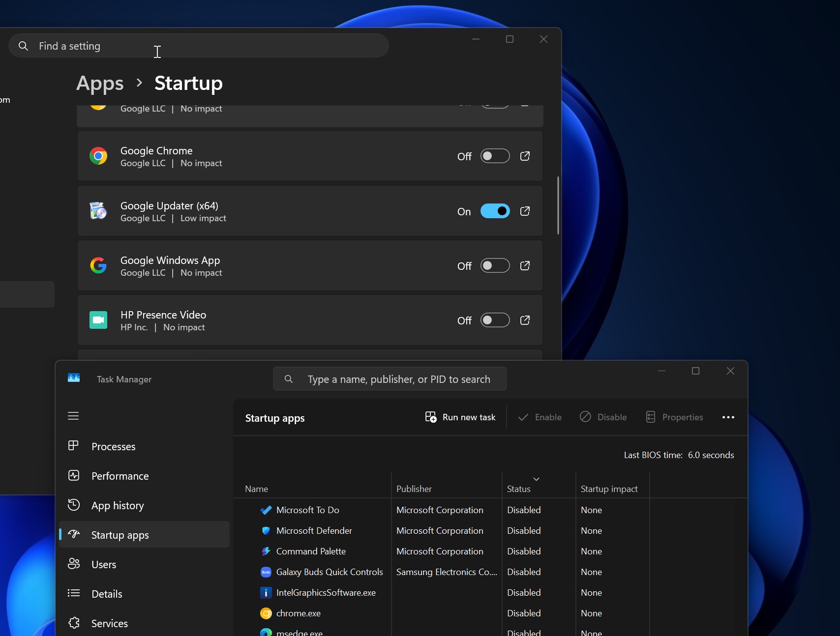Click the Microsoft To Do checkmark icon
The width and height of the screenshot is (840, 636).
266,510
